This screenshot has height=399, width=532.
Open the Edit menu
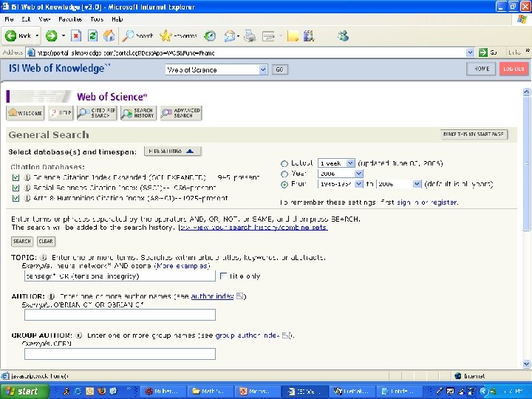(26, 19)
